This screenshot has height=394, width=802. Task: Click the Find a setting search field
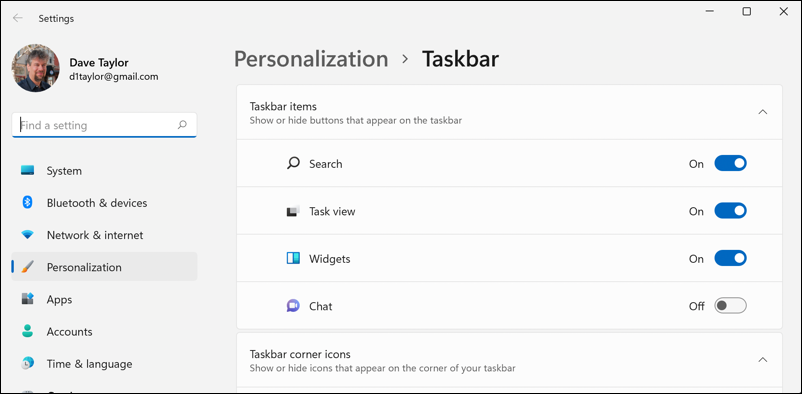(104, 125)
